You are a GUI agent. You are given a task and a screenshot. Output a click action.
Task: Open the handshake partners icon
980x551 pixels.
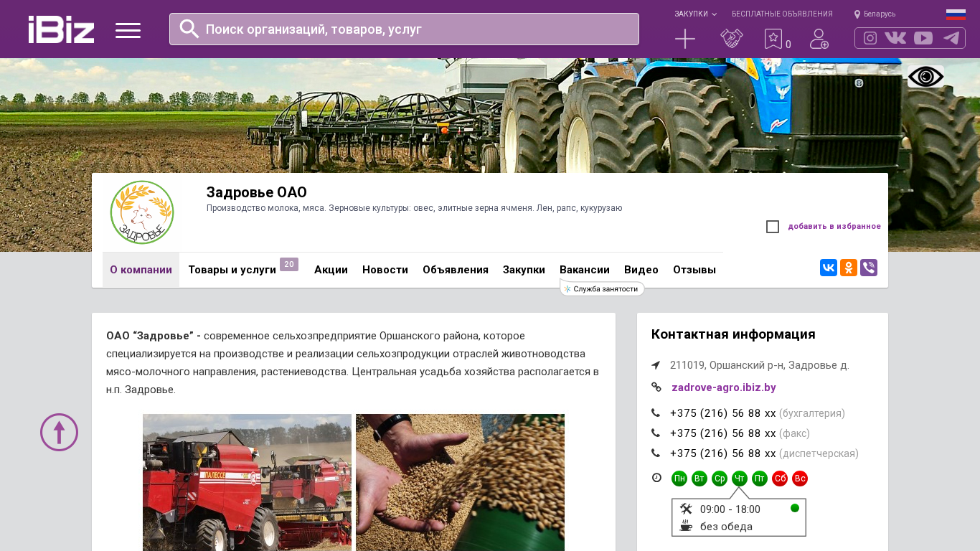pos(732,39)
